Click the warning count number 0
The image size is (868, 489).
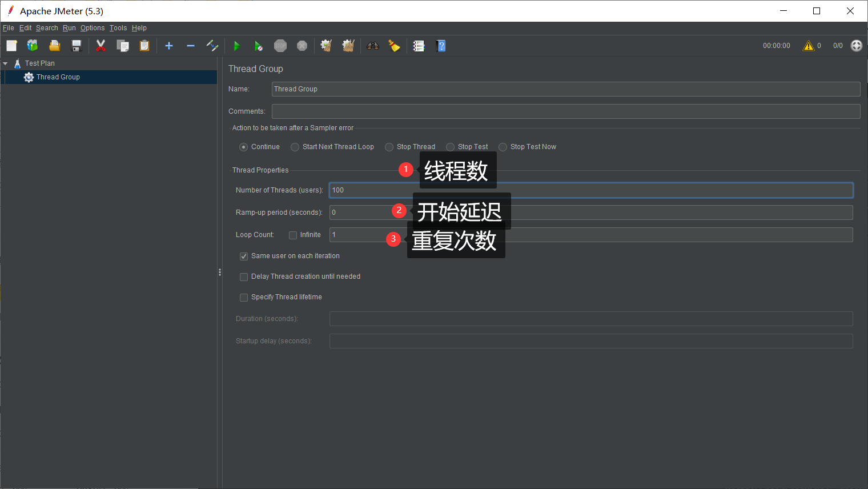(819, 46)
